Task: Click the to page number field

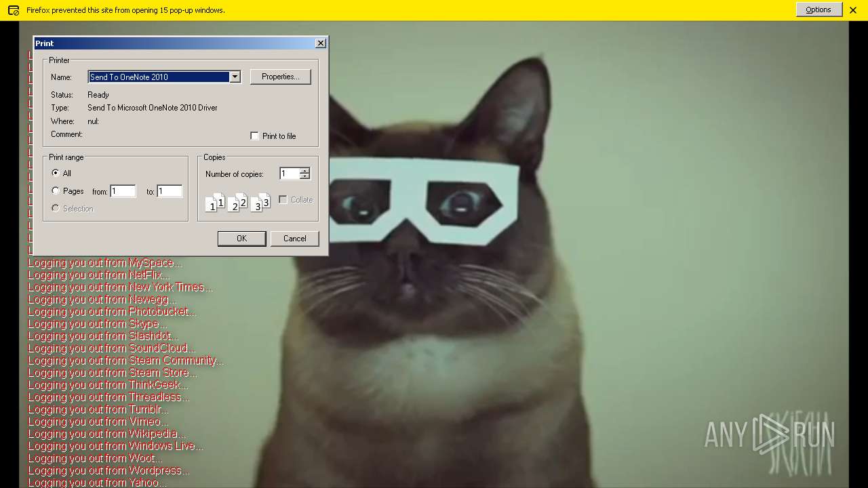Action: coord(170,192)
